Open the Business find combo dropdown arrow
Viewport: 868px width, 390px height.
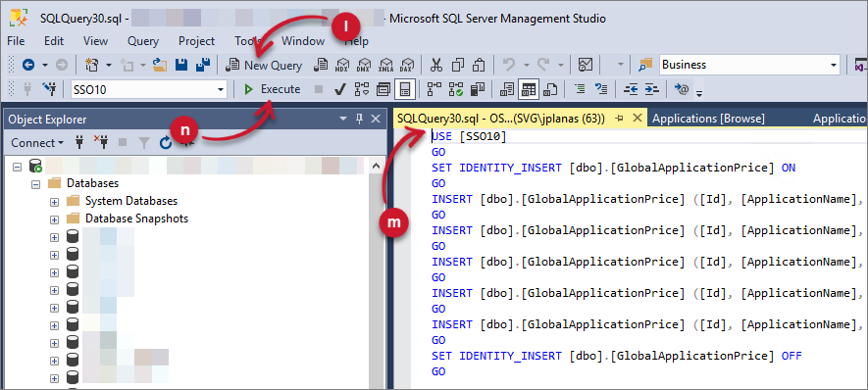pos(834,66)
